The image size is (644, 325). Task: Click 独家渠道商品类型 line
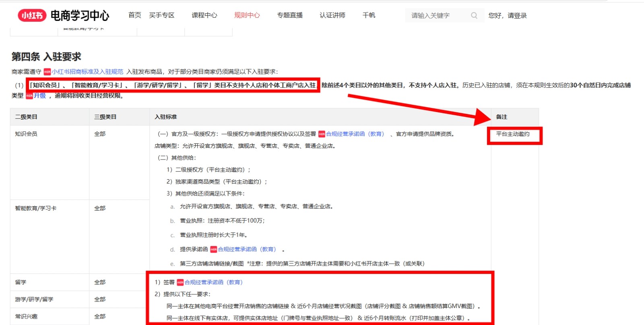pos(217,182)
